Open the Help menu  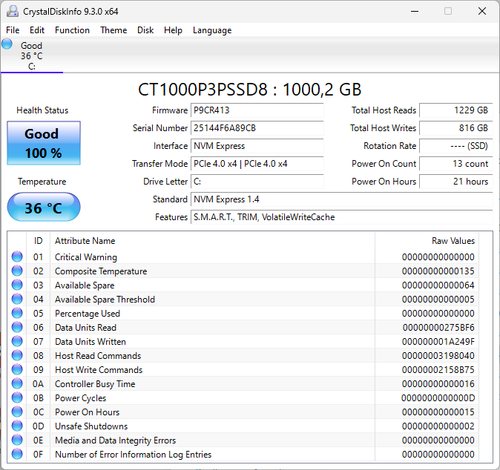coord(173,30)
